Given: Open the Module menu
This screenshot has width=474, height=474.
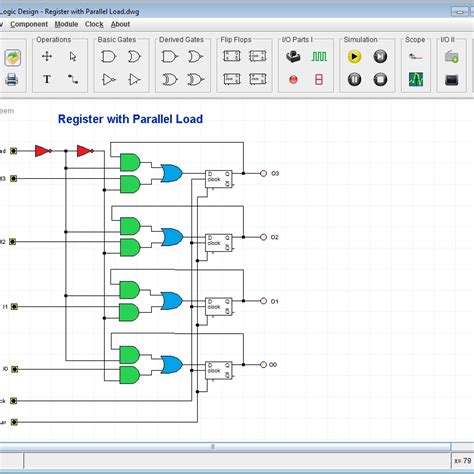Looking at the screenshot, I should (66, 24).
